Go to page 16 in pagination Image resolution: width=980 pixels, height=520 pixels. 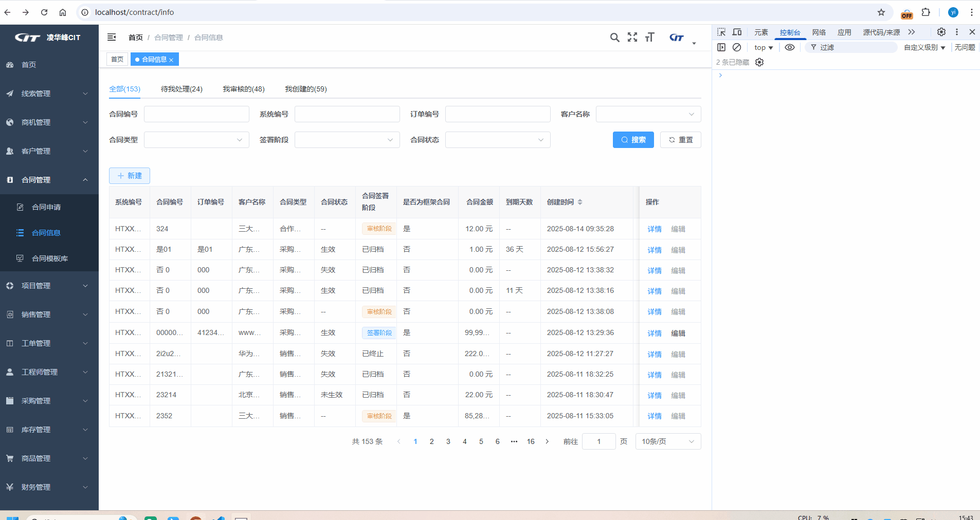click(x=531, y=441)
